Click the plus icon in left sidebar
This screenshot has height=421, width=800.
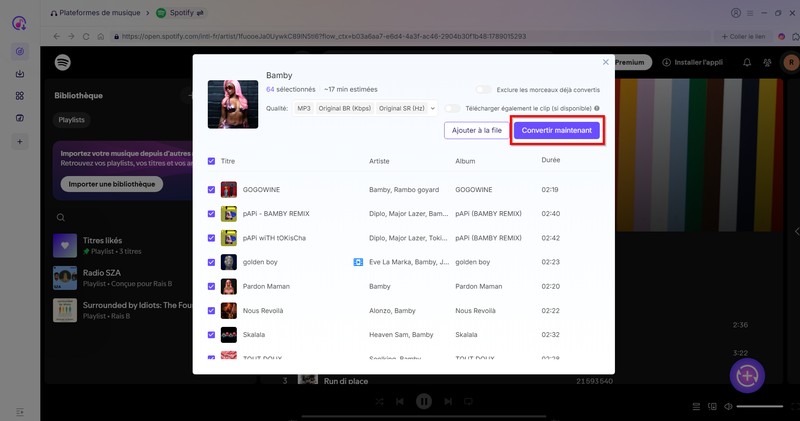coord(20,141)
